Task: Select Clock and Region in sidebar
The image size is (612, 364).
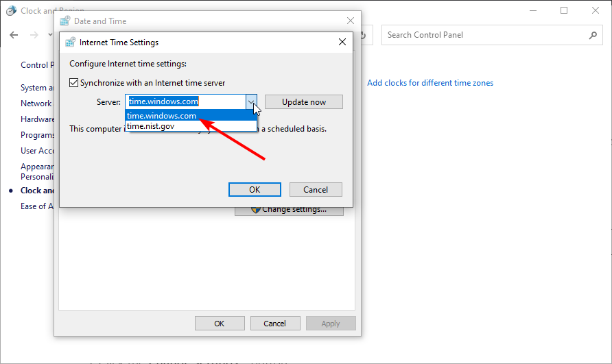Action: [x=38, y=191]
